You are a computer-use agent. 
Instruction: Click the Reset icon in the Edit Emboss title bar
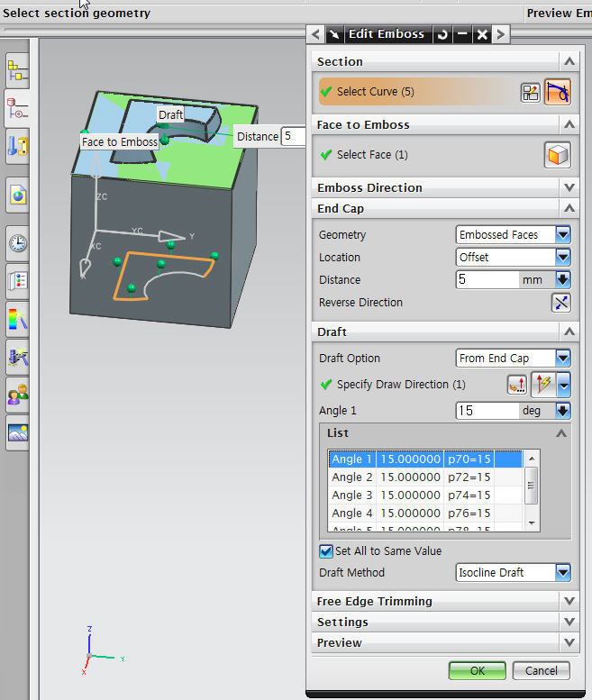click(x=442, y=34)
